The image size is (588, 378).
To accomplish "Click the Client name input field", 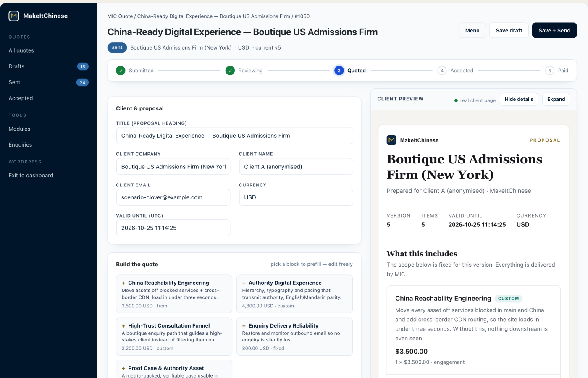I will click(x=296, y=167).
